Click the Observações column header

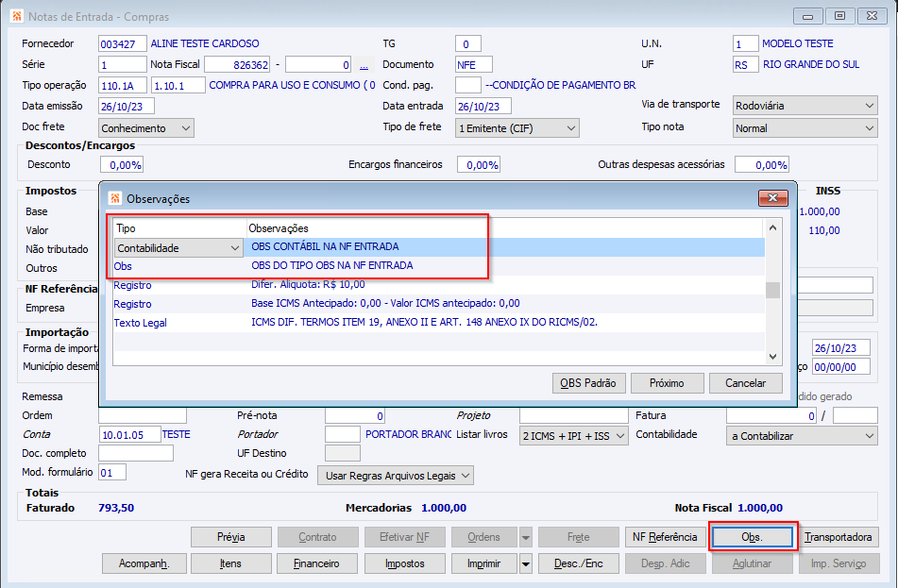coord(279,227)
